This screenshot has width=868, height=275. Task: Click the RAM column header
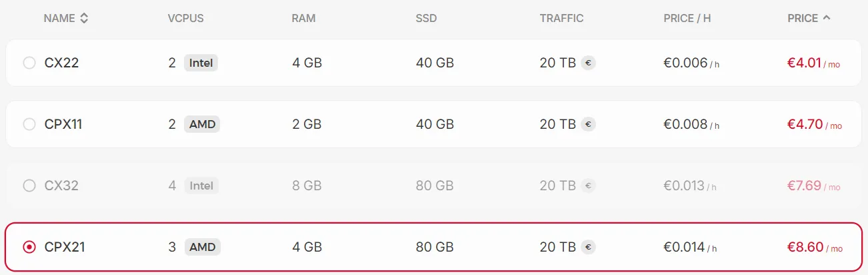303,19
